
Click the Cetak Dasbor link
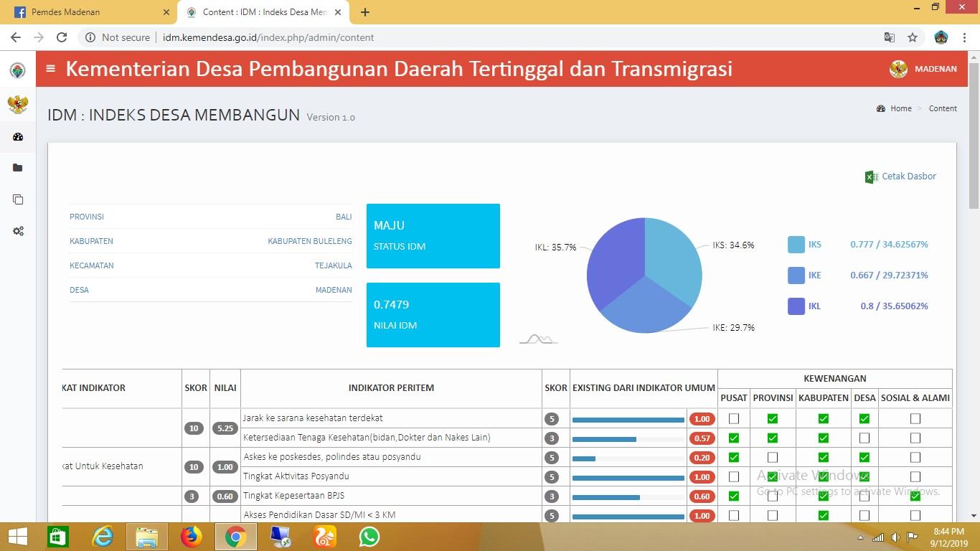pyautogui.click(x=908, y=176)
